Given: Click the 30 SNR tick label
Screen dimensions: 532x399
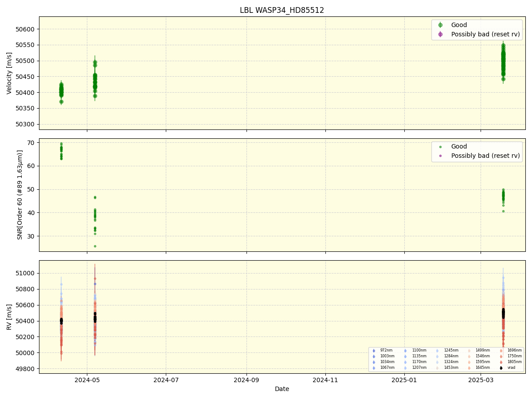Looking at the screenshot, I should point(31,236).
